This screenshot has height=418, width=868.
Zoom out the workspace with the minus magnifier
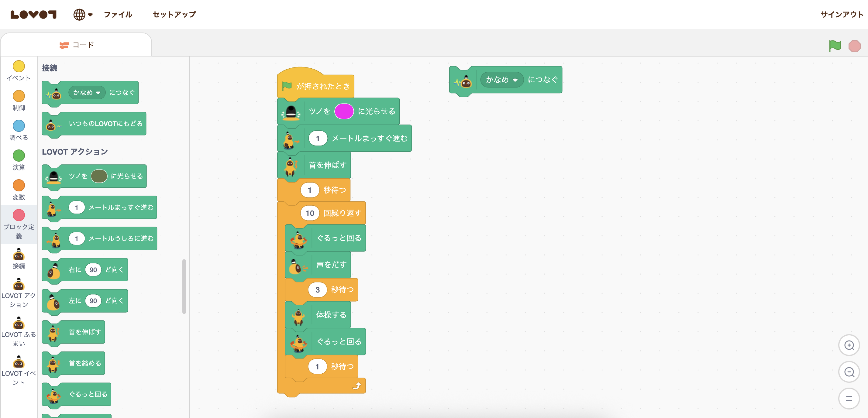(849, 372)
